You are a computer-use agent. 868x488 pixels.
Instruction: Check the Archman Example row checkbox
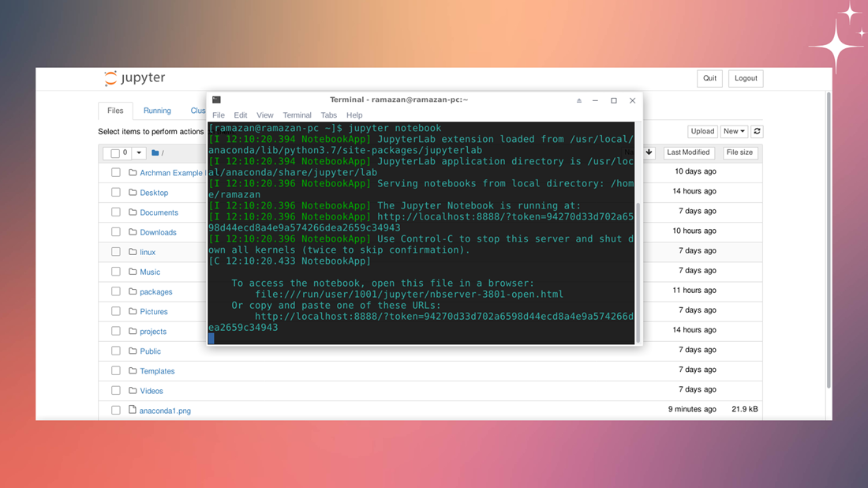pyautogui.click(x=116, y=172)
